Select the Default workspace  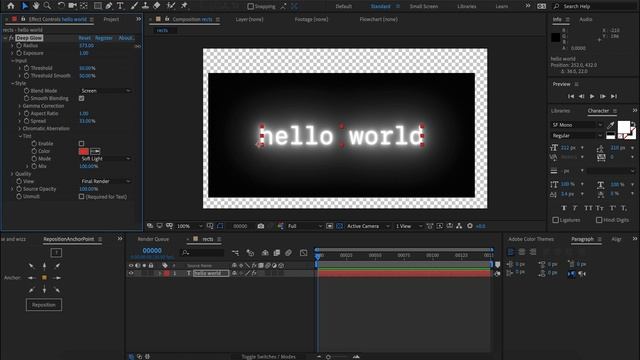tap(344, 6)
